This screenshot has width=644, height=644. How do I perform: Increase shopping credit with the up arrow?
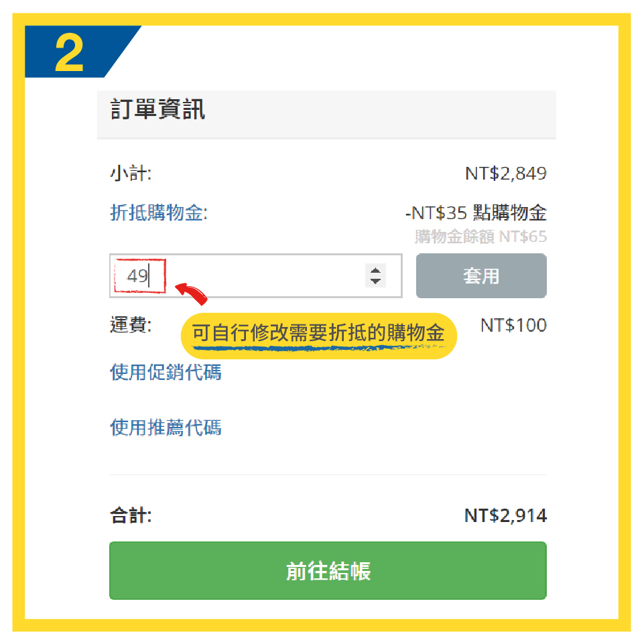click(376, 270)
